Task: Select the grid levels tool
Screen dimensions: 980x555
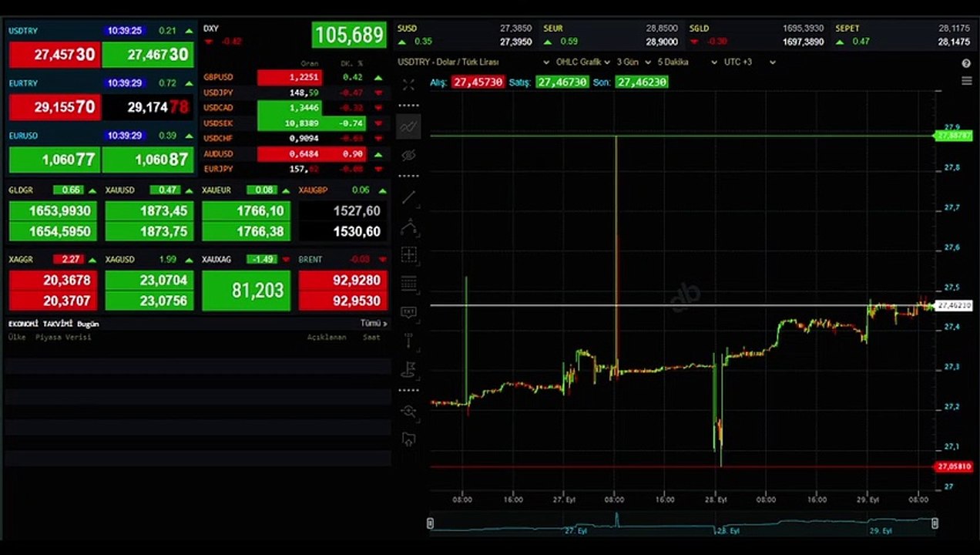Action: click(408, 283)
